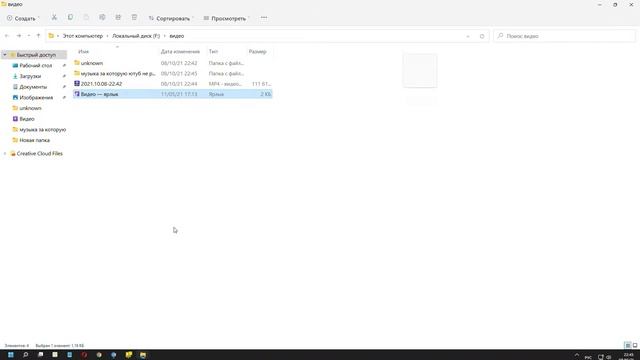The height and width of the screenshot is (360, 640).
Task: Open the yellow sticky notes taskbar icon
Action: 128,355
